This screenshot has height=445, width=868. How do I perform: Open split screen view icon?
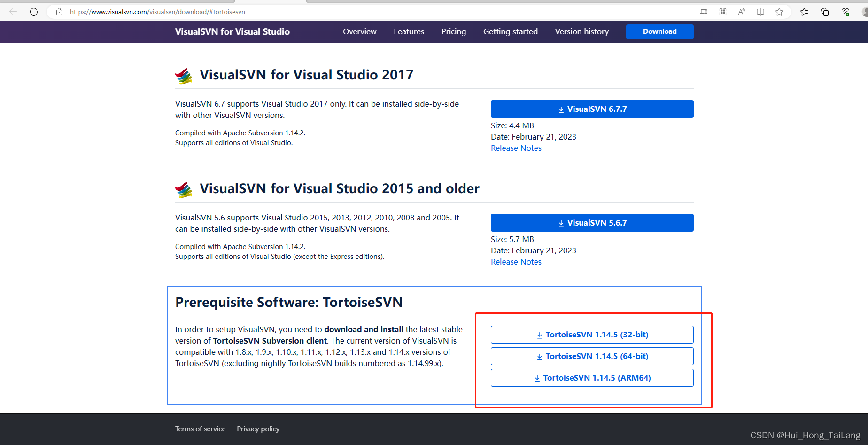[760, 12]
